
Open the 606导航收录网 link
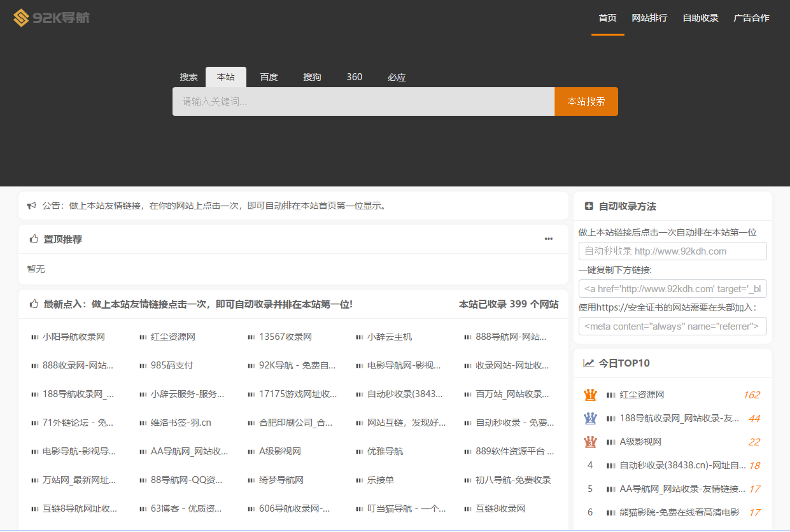point(295,508)
